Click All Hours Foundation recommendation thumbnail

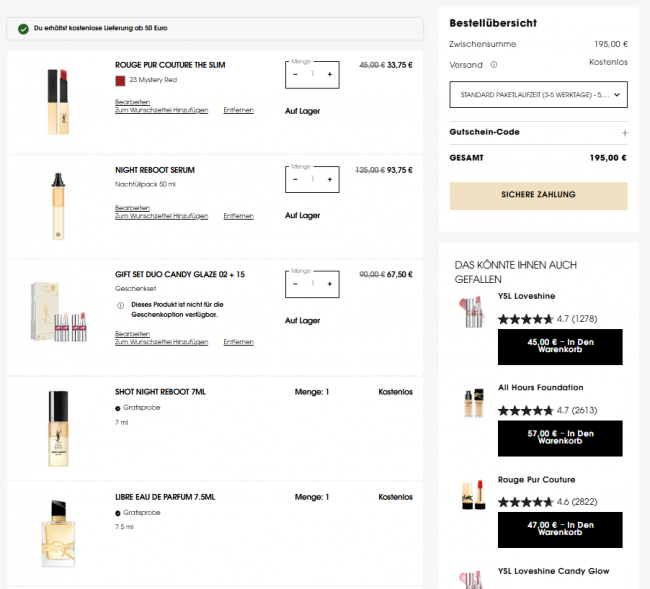473,403
